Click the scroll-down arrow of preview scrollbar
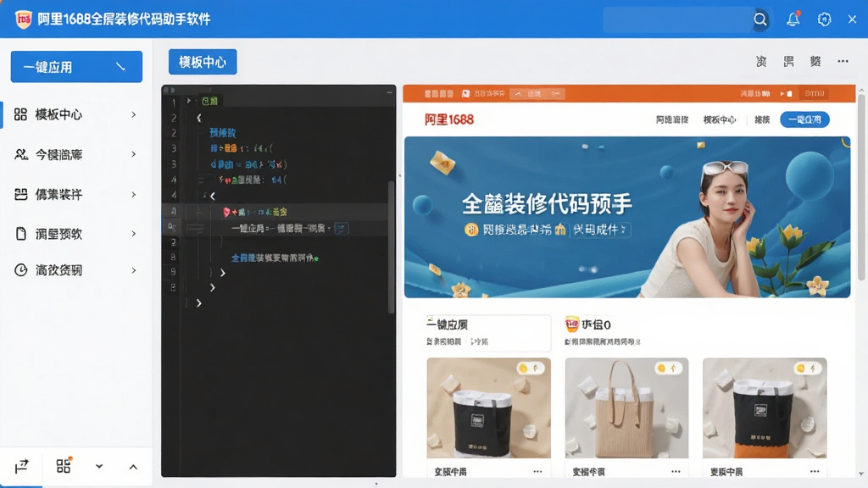Viewport: 868px width, 488px height. (x=861, y=474)
